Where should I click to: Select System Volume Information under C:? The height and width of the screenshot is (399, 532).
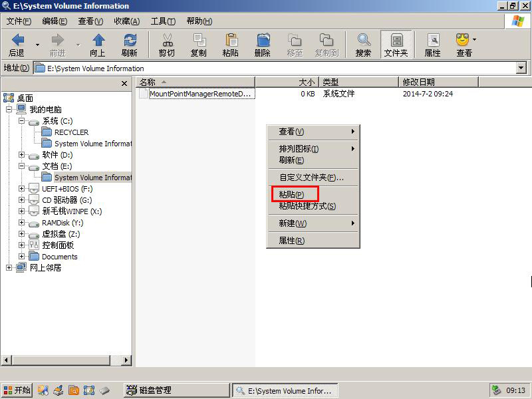coord(93,144)
